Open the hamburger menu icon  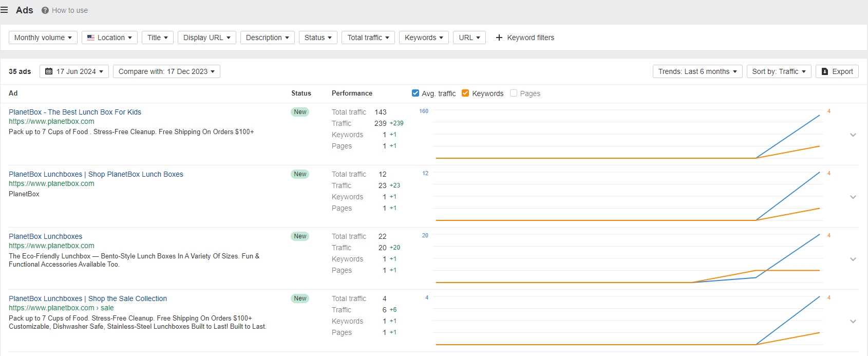pos(4,10)
